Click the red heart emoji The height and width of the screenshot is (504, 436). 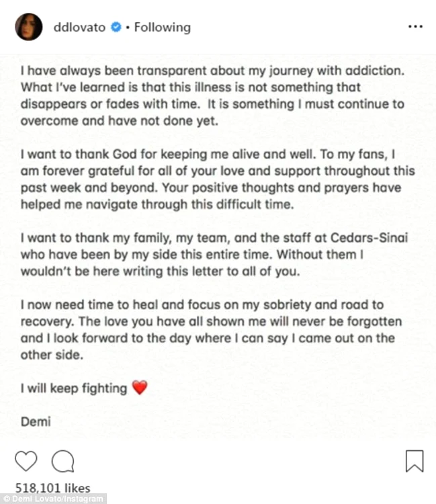139,388
